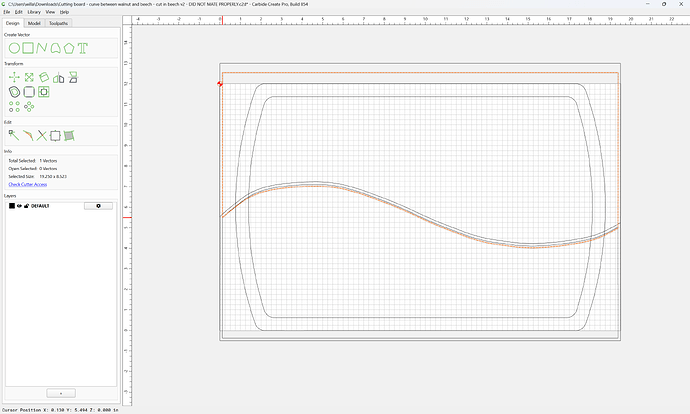Open the Offset Vectors tool
This screenshot has height=414, width=690.
pos(14,92)
